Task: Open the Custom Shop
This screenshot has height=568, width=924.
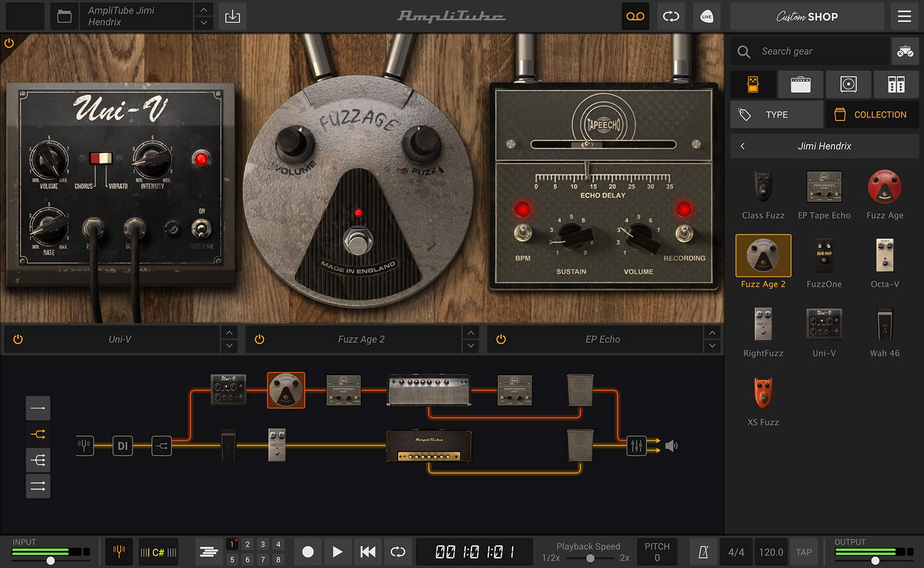Action: point(807,17)
